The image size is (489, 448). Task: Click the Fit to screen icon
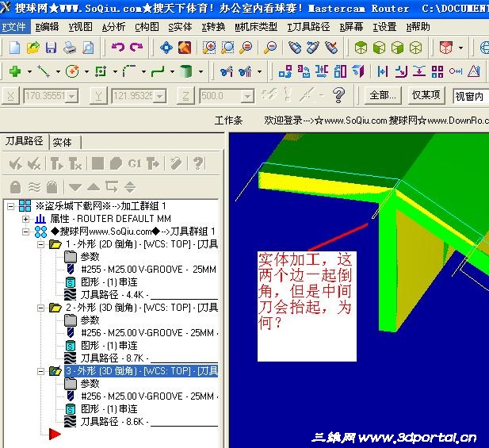(x=185, y=48)
